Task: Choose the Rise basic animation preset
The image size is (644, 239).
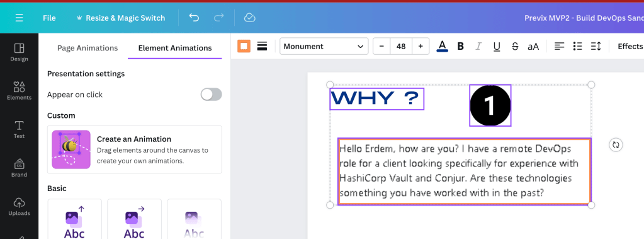Action: 75,219
